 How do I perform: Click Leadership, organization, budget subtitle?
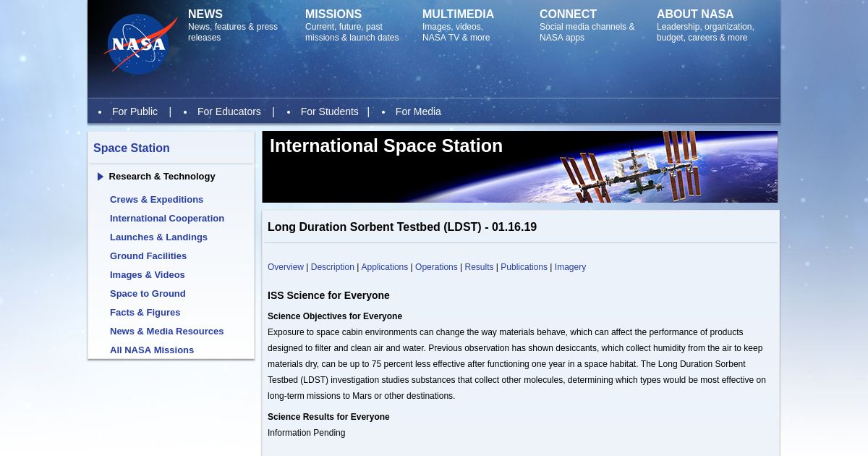coord(705,33)
